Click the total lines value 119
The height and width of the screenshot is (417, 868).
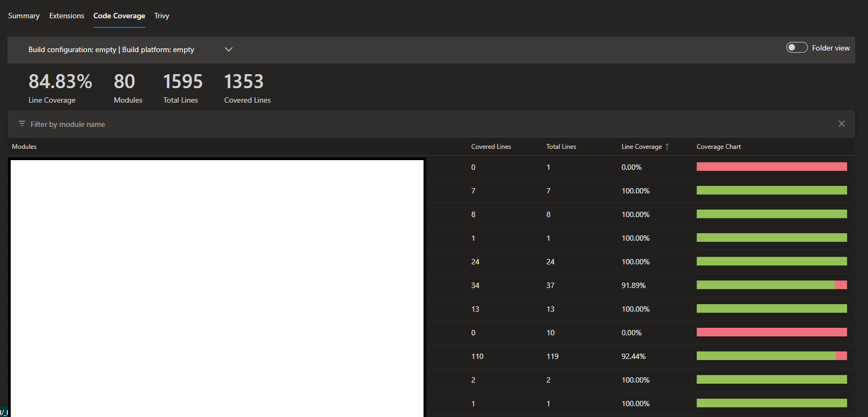552,356
